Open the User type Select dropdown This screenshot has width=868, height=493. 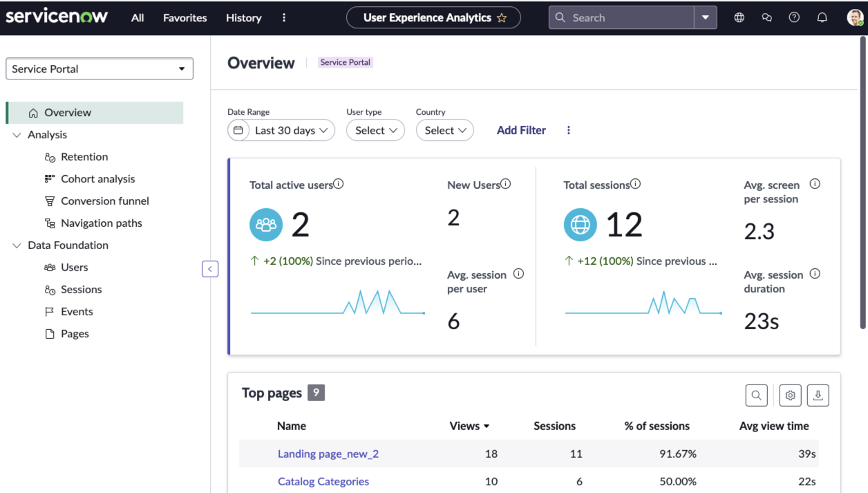pos(375,131)
